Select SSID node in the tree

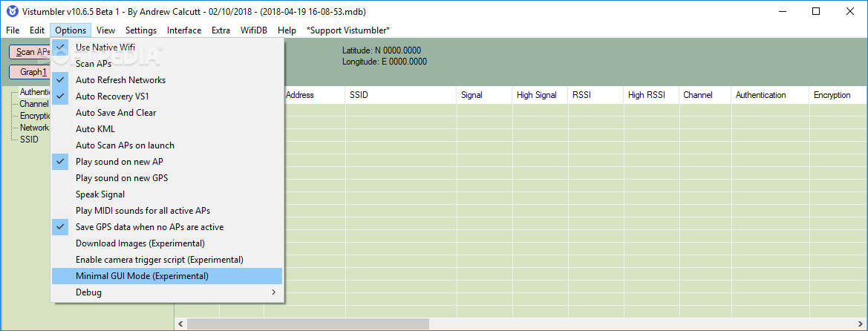pos(30,140)
